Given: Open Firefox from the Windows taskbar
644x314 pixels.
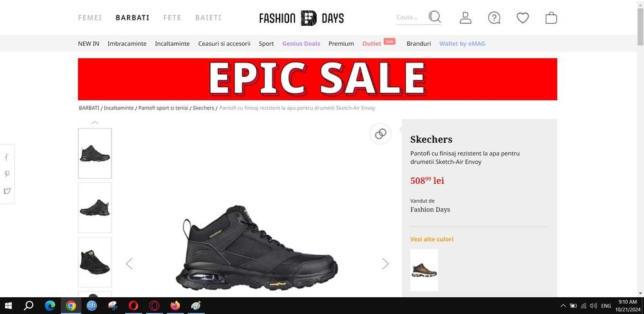Looking at the screenshot, I should (x=175, y=306).
